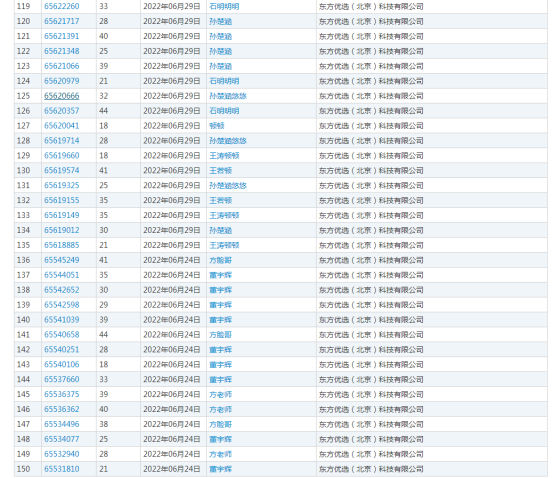Screen dimensions: 554x478
Task: Open the 方老师 name link in row 145
Action: 220,394
